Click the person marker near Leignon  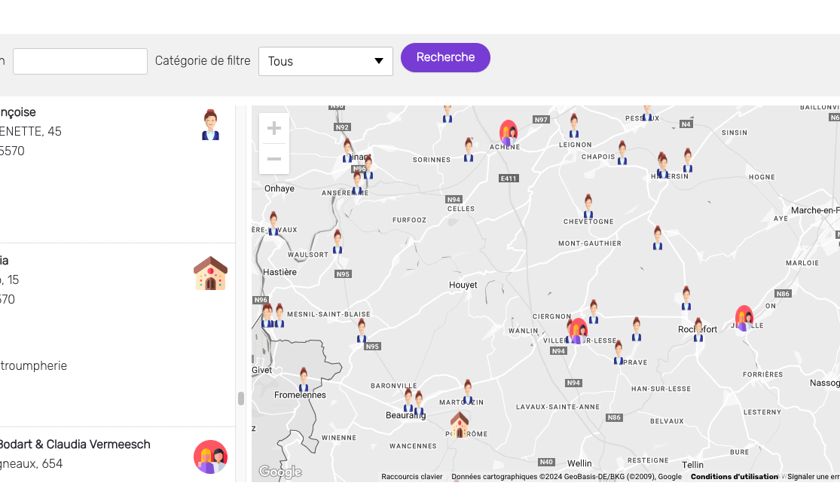pos(574,125)
